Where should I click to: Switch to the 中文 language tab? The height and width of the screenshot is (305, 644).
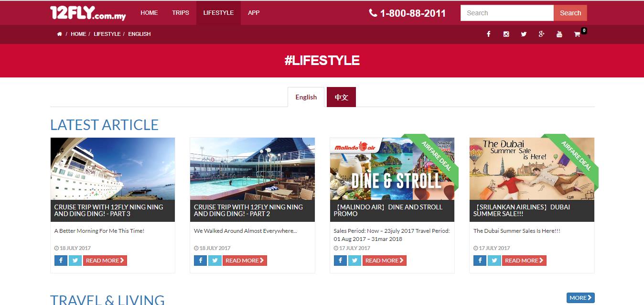pos(341,97)
